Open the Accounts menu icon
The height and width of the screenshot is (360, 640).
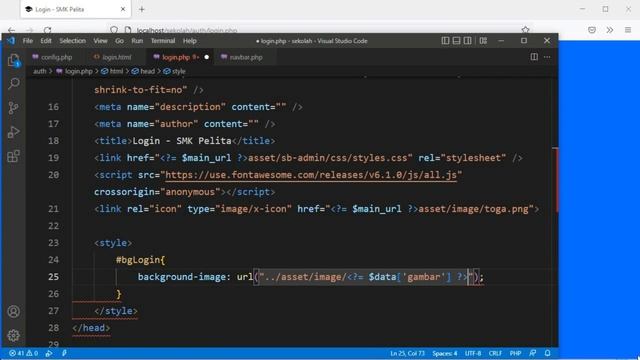(13, 311)
